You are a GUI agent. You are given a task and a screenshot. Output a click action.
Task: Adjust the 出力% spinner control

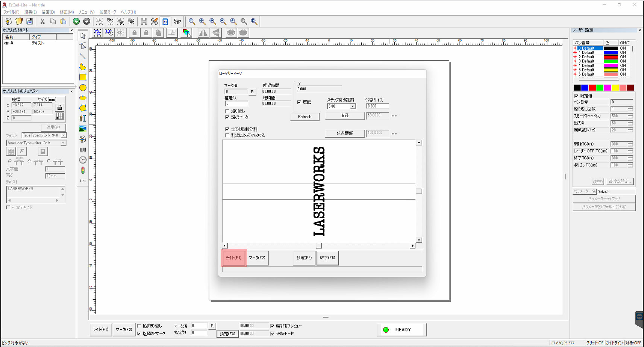630,123
